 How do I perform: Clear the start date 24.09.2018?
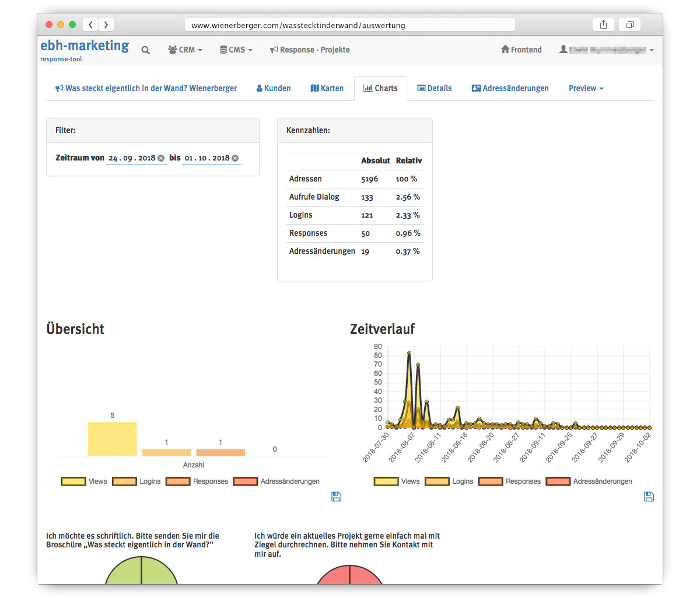coord(161,158)
